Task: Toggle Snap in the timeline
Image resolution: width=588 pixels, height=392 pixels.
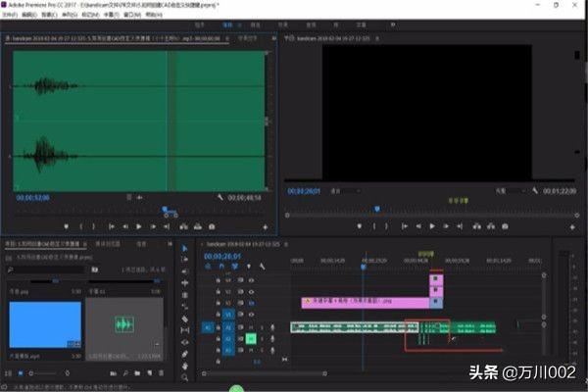Action: (x=221, y=267)
